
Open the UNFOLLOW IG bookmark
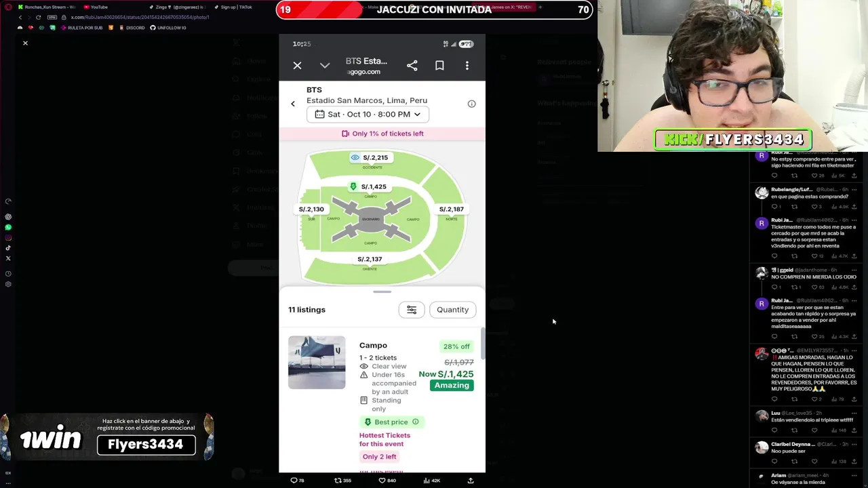[168, 28]
